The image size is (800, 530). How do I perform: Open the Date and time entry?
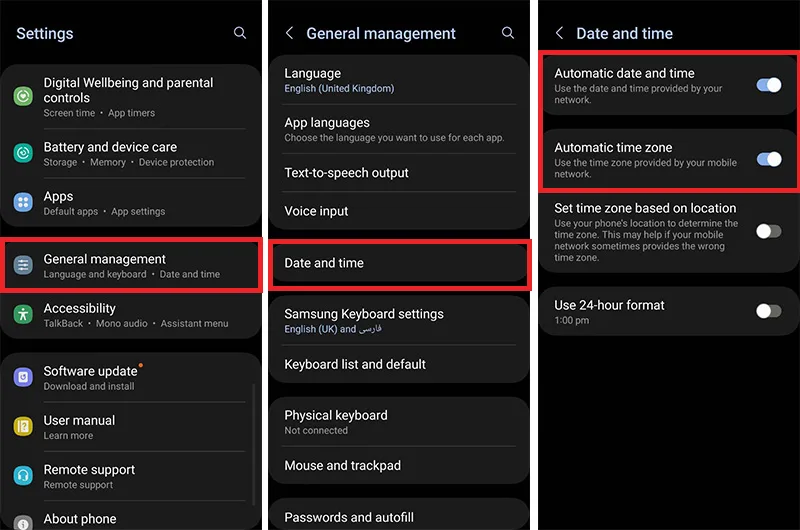[399, 263]
